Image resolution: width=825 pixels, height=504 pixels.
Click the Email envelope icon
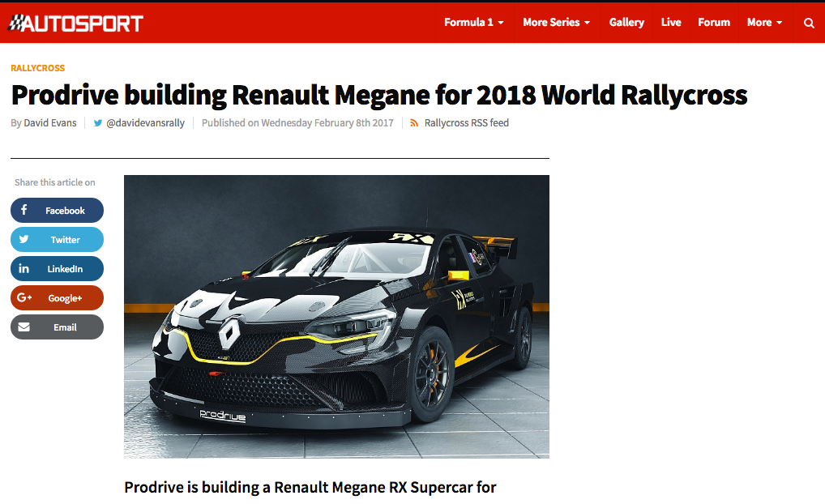[x=24, y=327]
